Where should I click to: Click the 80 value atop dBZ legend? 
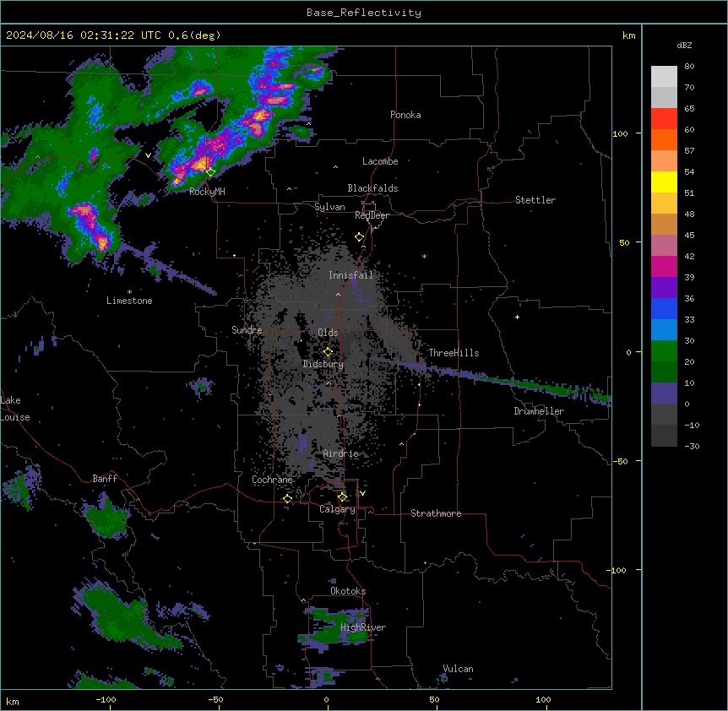689,66
